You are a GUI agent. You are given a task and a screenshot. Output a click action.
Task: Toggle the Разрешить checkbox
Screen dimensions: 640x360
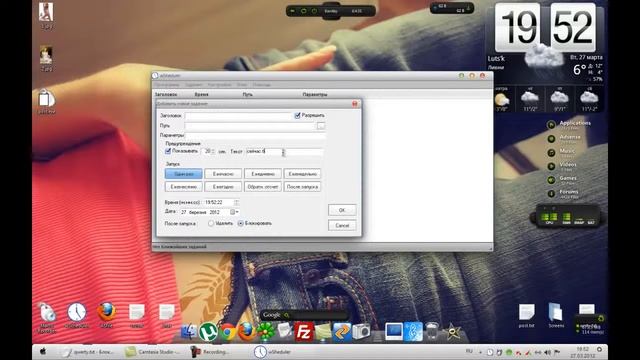click(298, 116)
